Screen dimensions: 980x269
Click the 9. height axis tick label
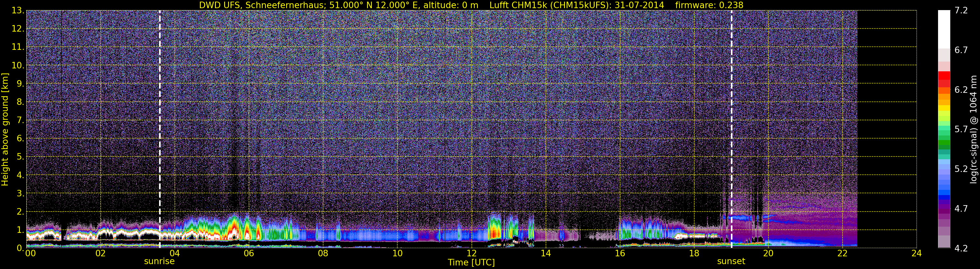click(x=20, y=83)
